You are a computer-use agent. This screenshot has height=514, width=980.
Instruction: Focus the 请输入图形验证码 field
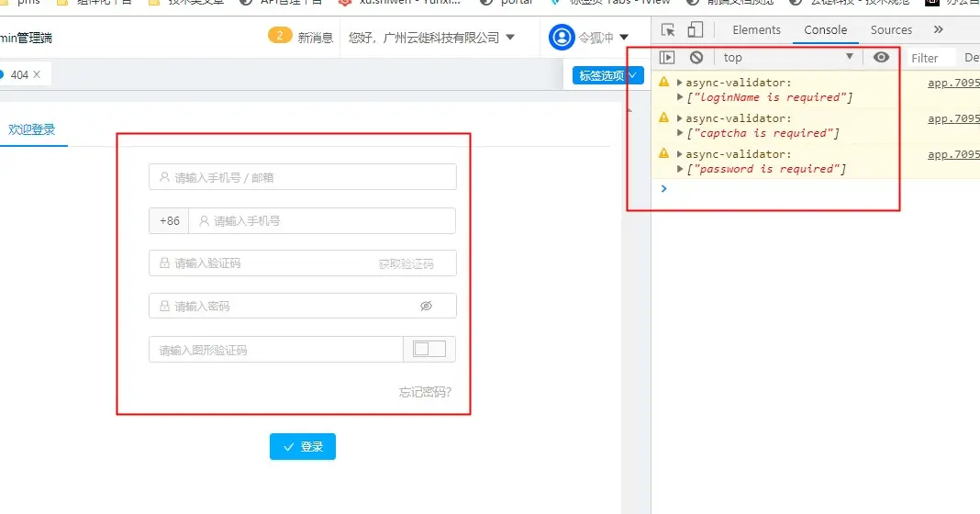pos(276,350)
